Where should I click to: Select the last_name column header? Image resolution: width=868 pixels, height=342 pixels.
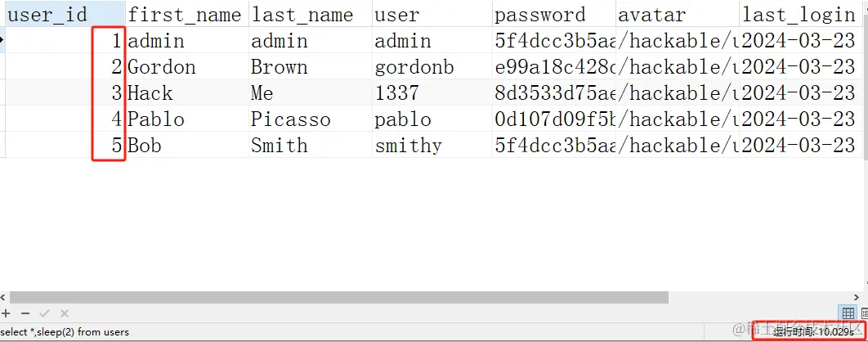pyautogui.click(x=302, y=15)
